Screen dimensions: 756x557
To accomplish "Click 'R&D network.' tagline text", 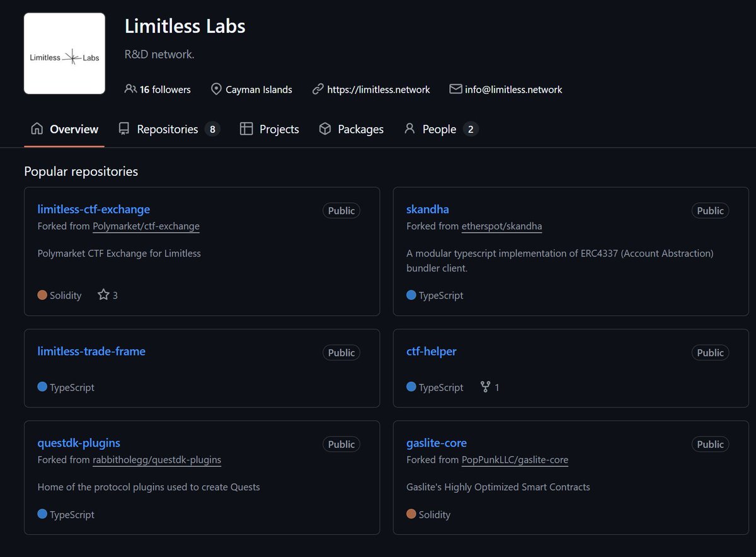I will (x=159, y=54).
